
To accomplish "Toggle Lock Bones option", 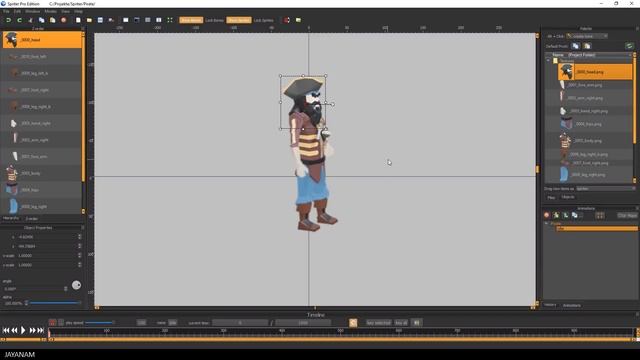I will 214,20.
